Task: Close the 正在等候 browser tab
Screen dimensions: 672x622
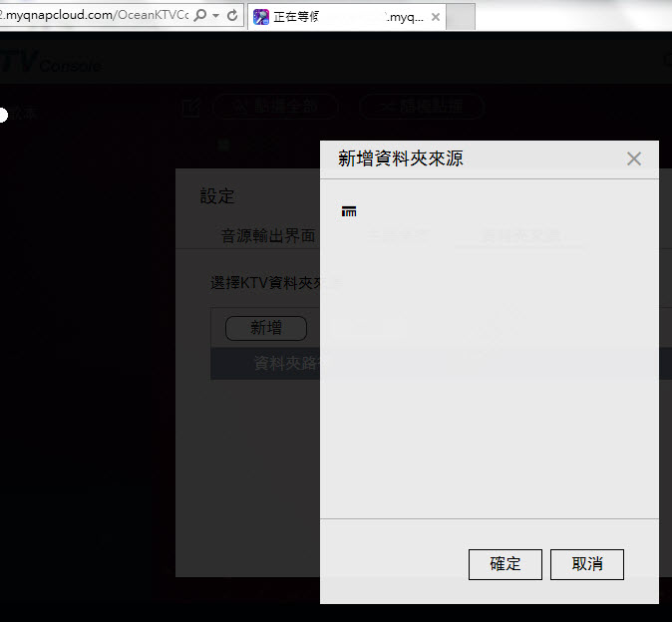Action: click(x=435, y=17)
